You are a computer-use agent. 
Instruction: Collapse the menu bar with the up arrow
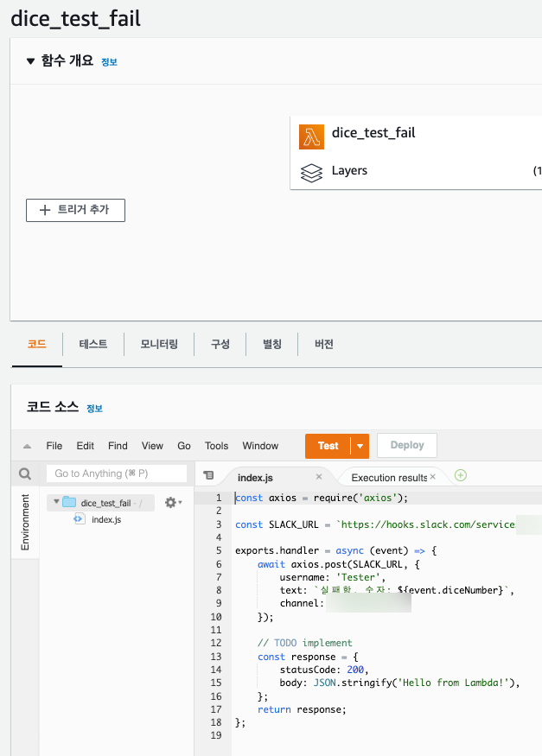[27, 447]
